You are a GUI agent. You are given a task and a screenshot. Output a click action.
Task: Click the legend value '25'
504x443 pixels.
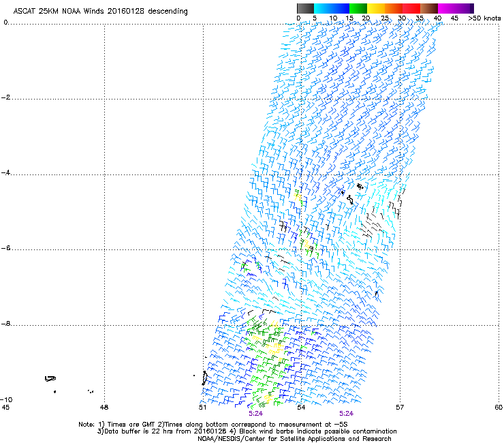coord(385,18)
